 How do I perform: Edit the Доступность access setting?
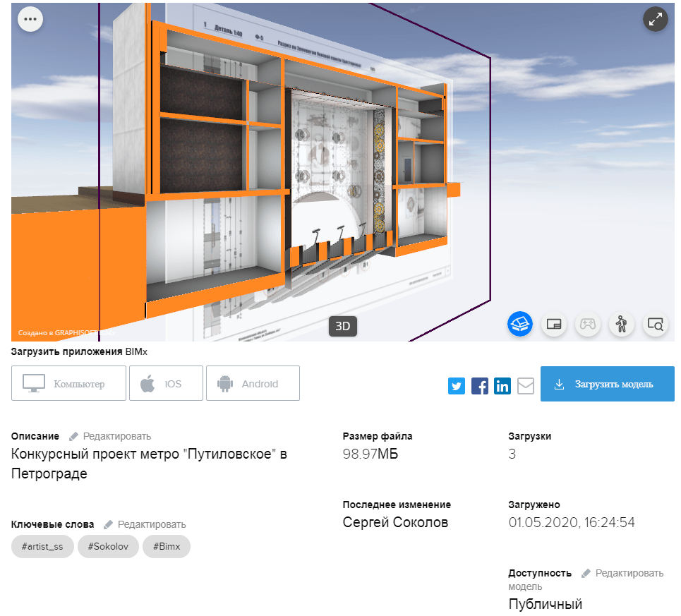[x=623, y=573]
